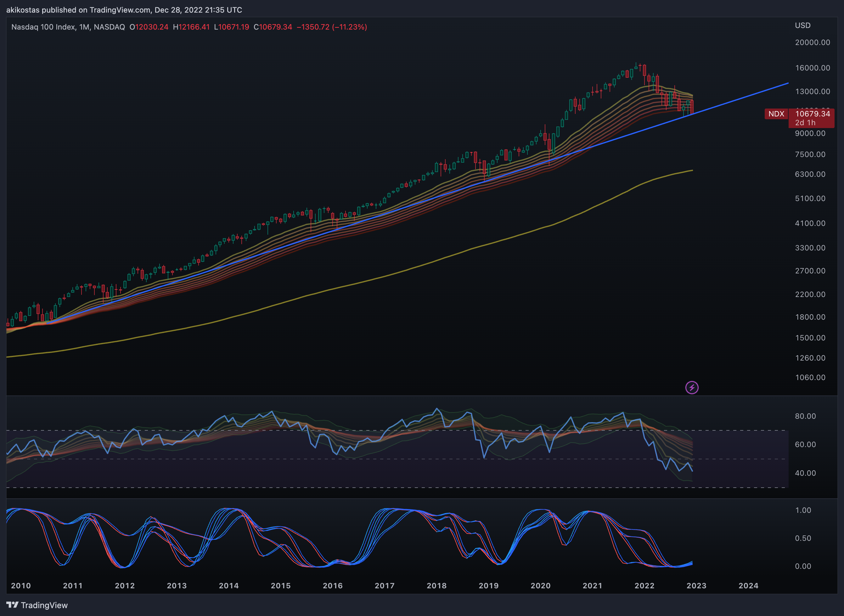Image resolution: width=844 pixels, height=616 pixels.
Task: Click the 4100.00 price axis label
Action: tap(810, 223)
